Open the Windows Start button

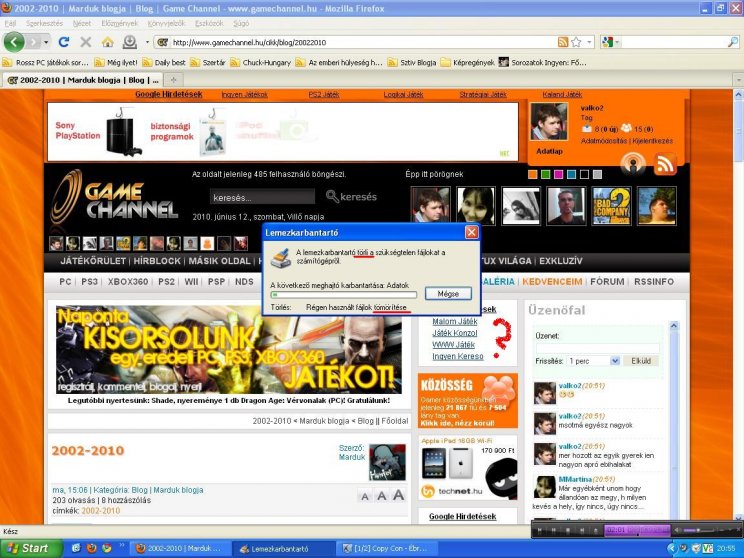pyautogui.click(x=31, y=549)
